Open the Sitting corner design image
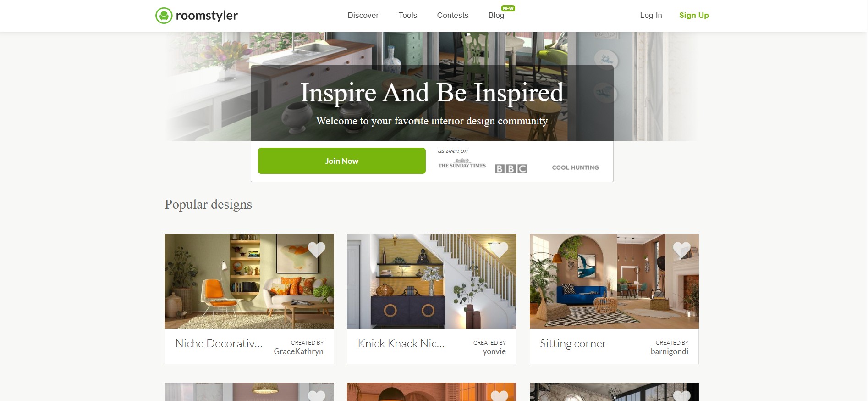The image size is (868, 401). coord(614,281)
